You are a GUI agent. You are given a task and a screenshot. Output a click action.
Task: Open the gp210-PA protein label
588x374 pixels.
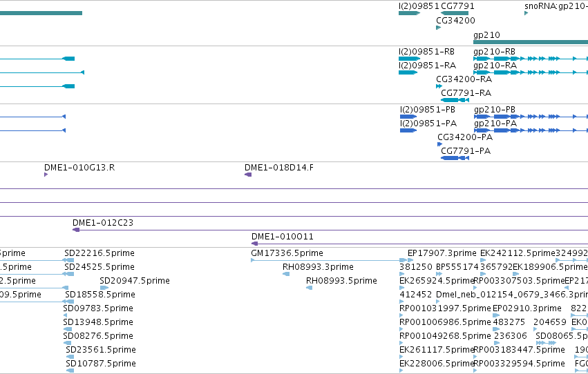click(495, 124)
